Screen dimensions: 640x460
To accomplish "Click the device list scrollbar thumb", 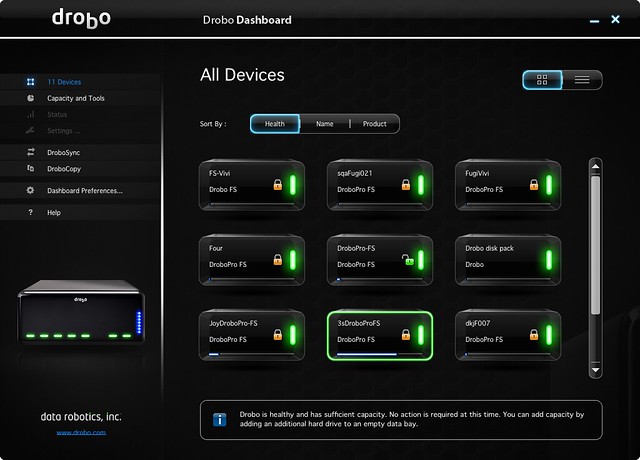I will (x=596, y=245).
